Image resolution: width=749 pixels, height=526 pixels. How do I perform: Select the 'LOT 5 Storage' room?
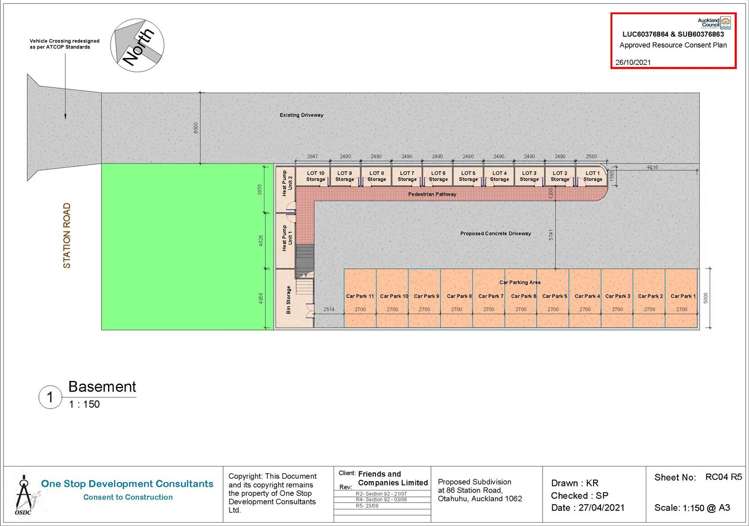click(x=468, y=176)
